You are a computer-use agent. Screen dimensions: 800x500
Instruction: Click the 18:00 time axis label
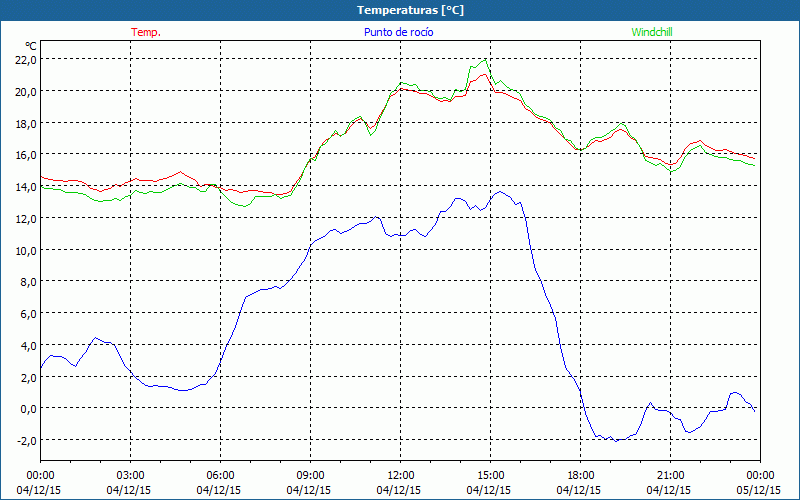click(x=581, y=476)
